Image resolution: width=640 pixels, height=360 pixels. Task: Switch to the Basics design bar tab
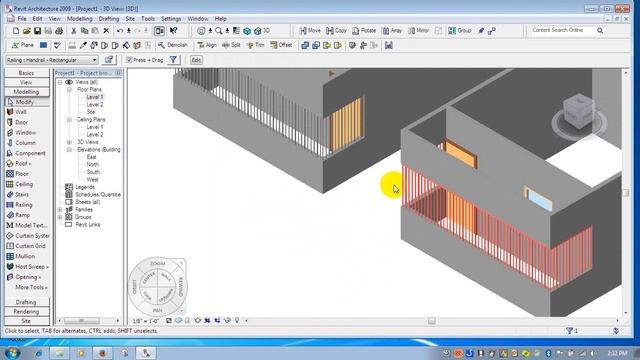click(27, 73)
